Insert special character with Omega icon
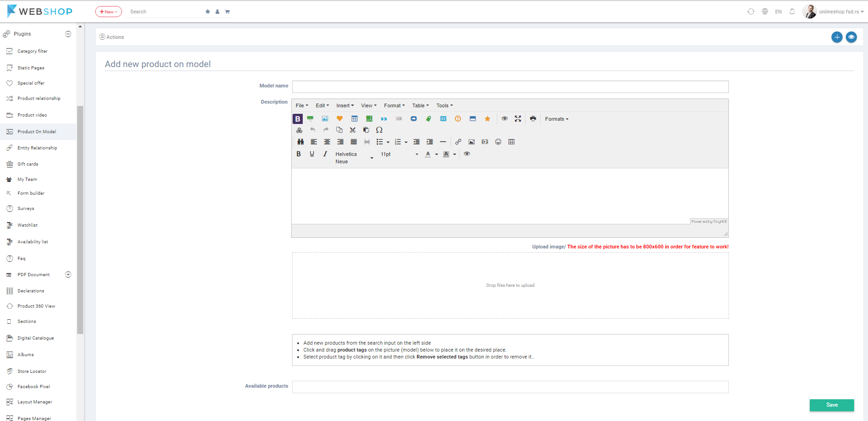The image size is (868, 421). (379, 130)
